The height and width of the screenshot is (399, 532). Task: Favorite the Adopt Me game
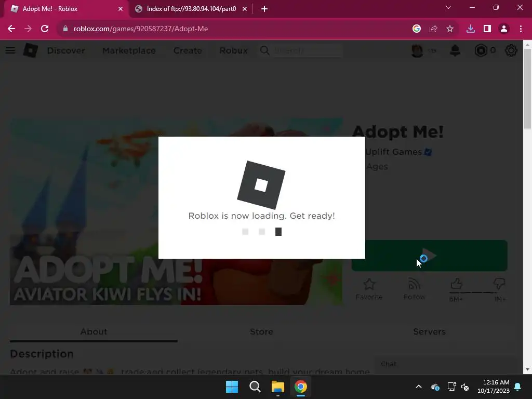point(369,289)
